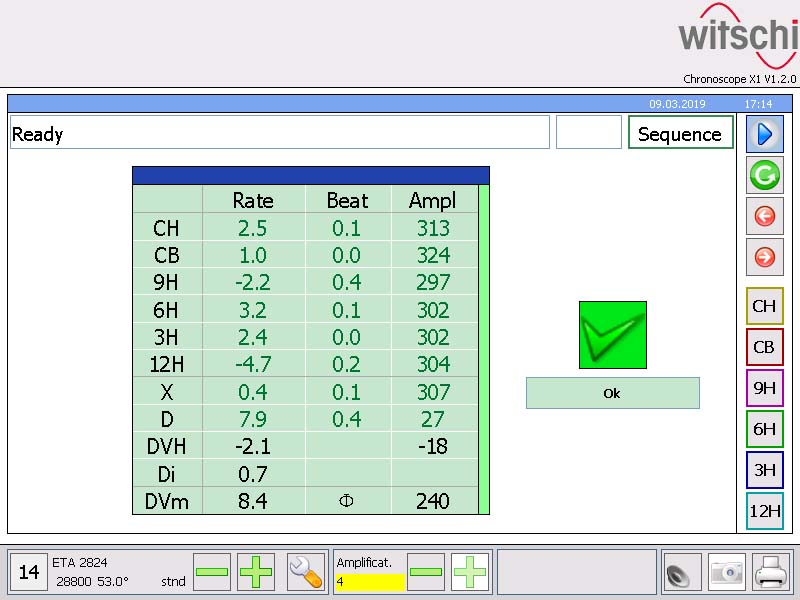Select the 9H position button
800x600 pixels.
click(765, 388)
